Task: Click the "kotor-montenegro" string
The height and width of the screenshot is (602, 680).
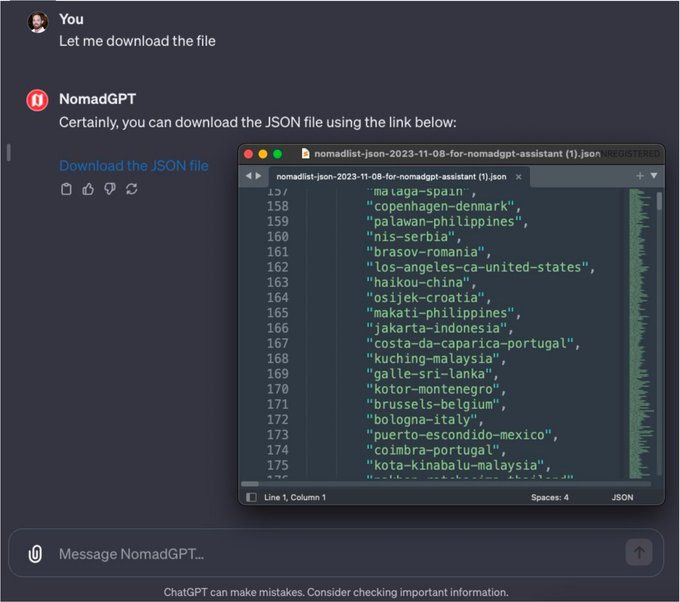Action: pyautogui.click(x=433, y=389)
